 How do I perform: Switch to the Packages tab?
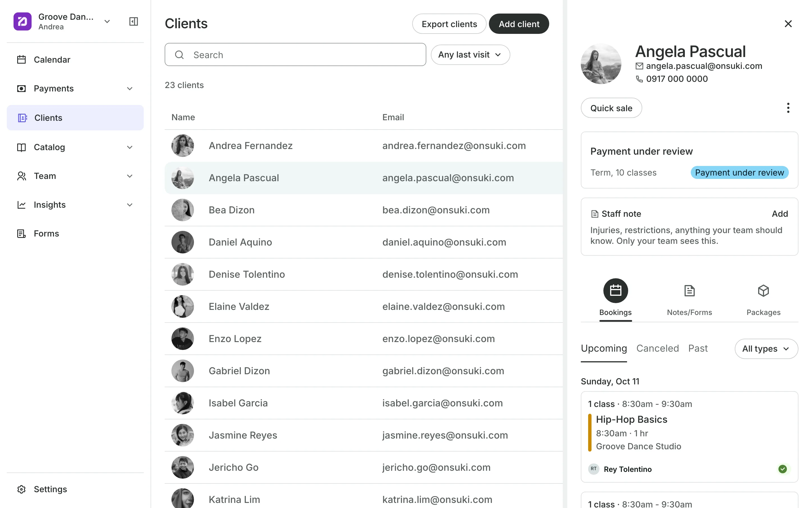[x=763, y=300]
